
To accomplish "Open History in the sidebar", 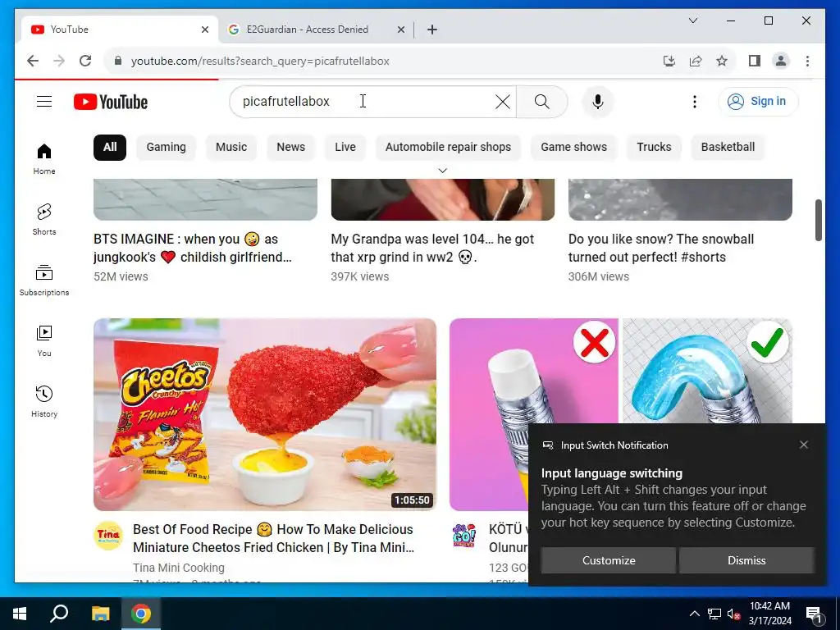I will pos(44,401).
